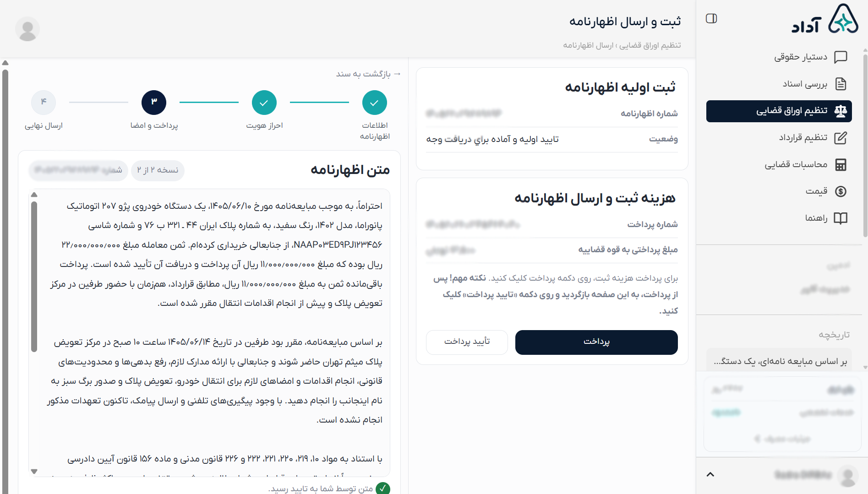Open تنظیم قرارداد menu item
This screenshot has width=868, height=494.
click(x=779, y=138)
